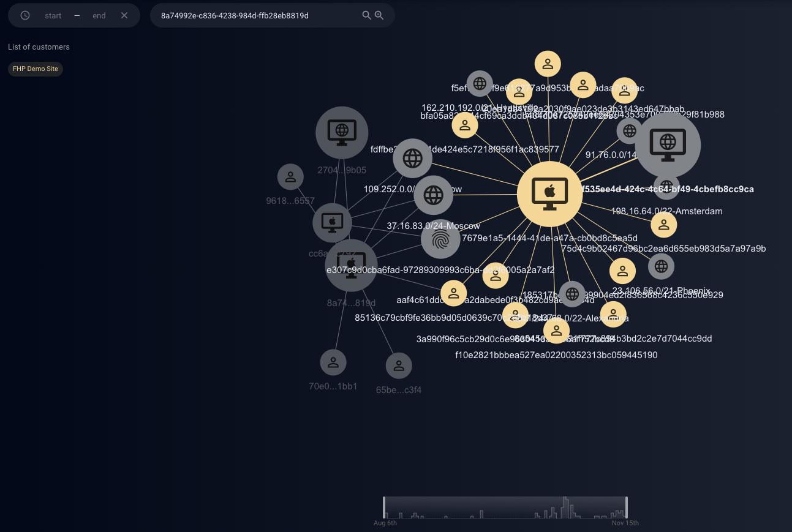Click the tallest histogram bar in timeline
The height and width of the screenshot is (532, 792).
(x=565, y=508)
